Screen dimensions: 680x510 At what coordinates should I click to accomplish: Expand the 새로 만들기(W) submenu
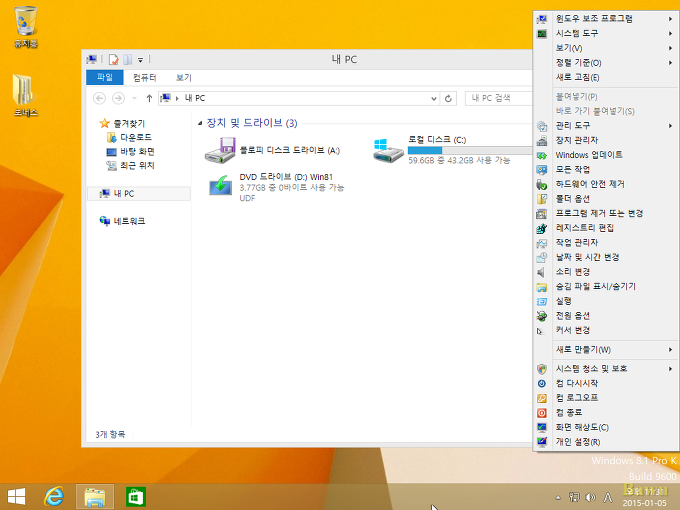click(606, 350)
